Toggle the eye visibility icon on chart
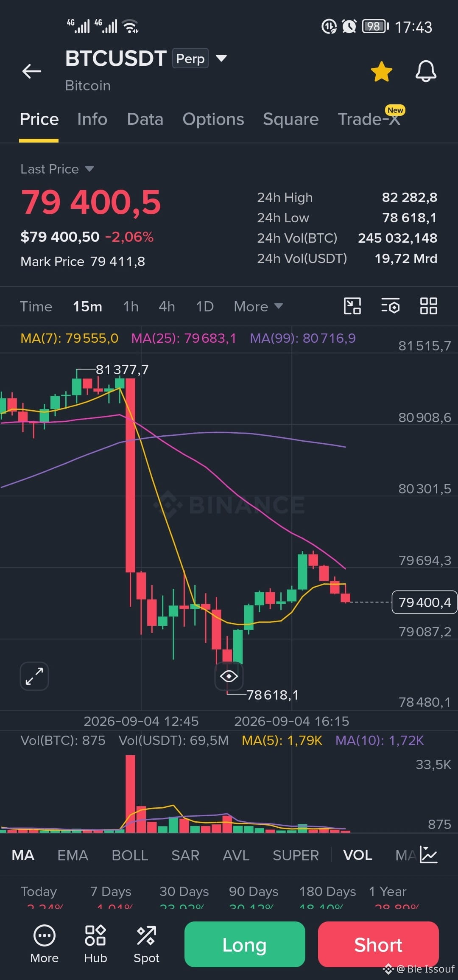 229,676
